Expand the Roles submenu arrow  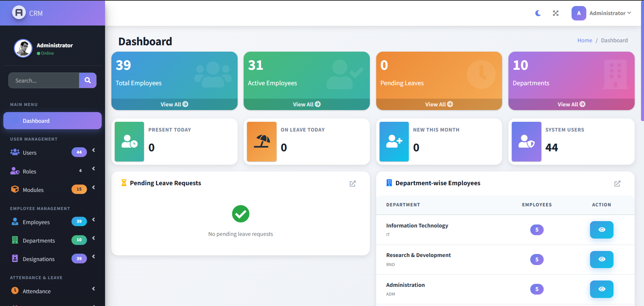94,169
